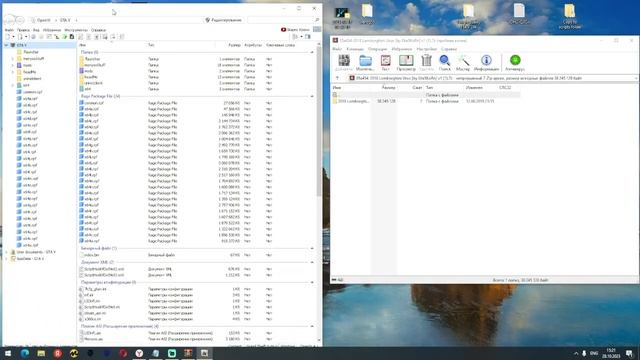Open the 'Copy to scripts folder' desktop folder
Viewport: 640px width, 360px height.
tap(570, 16)
